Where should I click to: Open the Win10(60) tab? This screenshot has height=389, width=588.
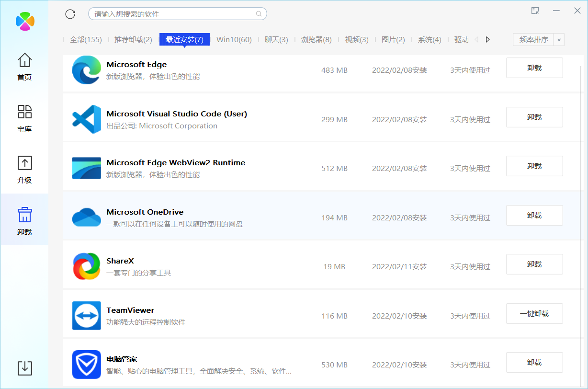click(x=234, y=40)
